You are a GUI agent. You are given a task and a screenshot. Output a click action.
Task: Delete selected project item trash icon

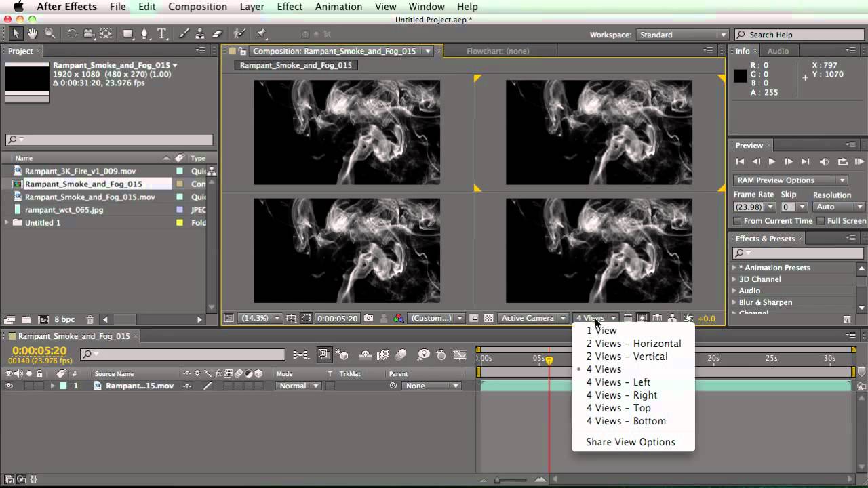click(x=90, y=319)
